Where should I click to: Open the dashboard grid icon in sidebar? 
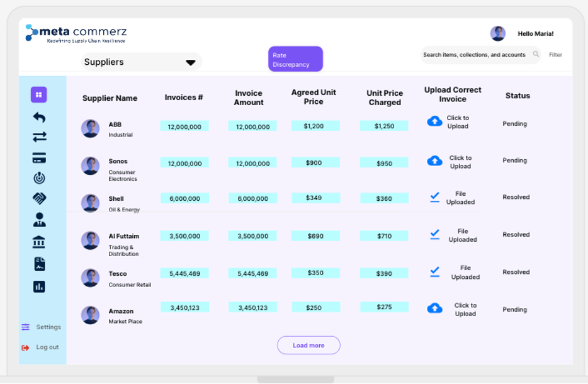[x=38, y=95]
